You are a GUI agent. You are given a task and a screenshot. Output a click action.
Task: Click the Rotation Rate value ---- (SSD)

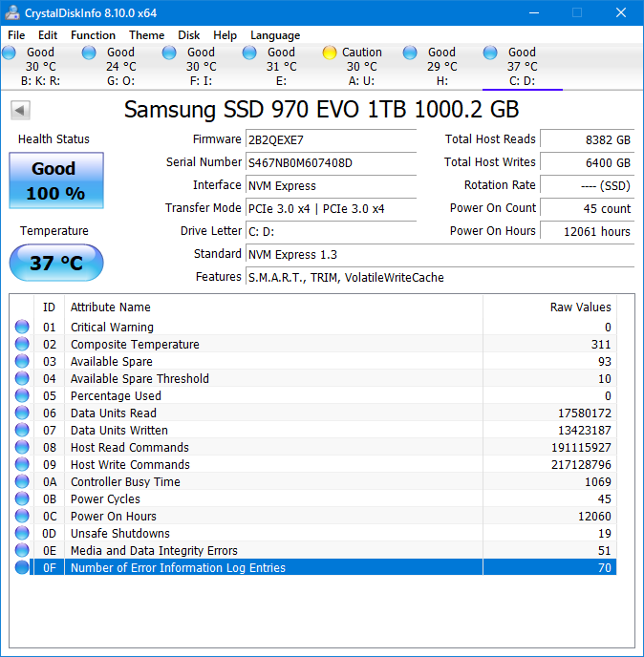point(587,185)
